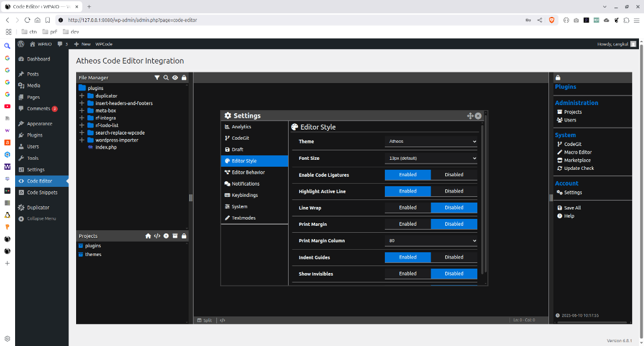Open the Analytics settings section

[x=255, y=127]
